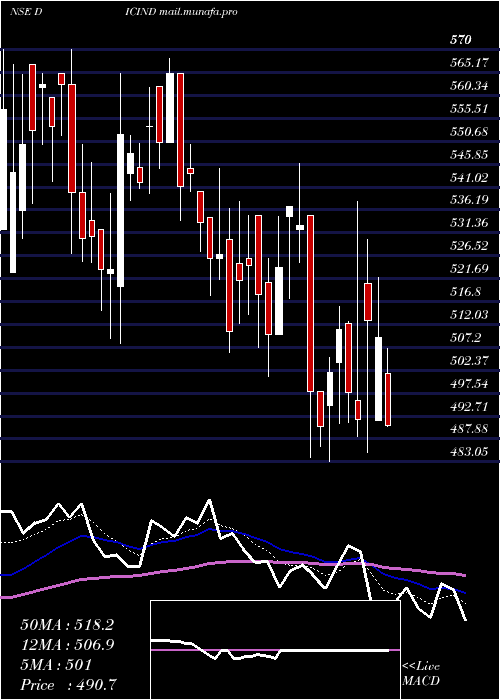Click the 497.54 price level label
Viewport: 500px width, 700px height.
[x=469, y=384]
